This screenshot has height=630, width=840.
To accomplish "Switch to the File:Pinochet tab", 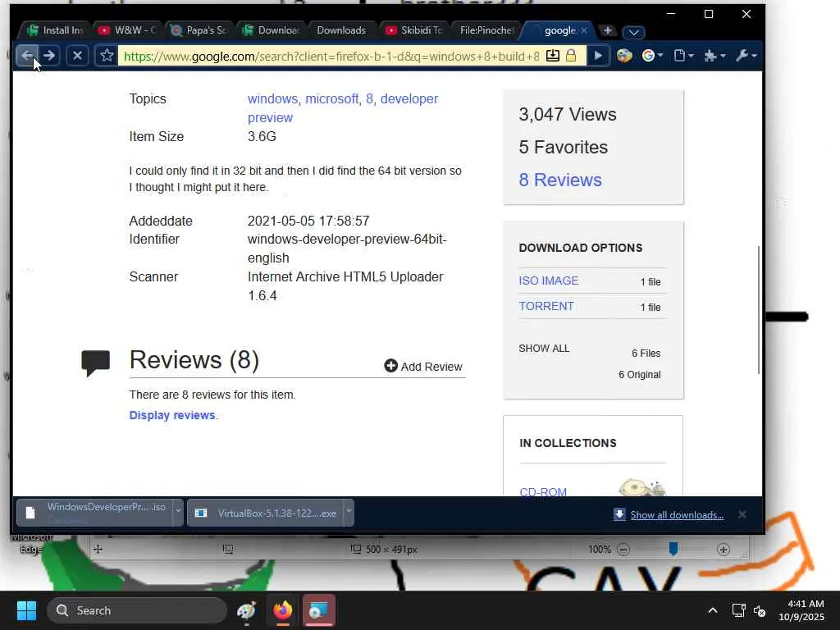I will tap(486, 30).
